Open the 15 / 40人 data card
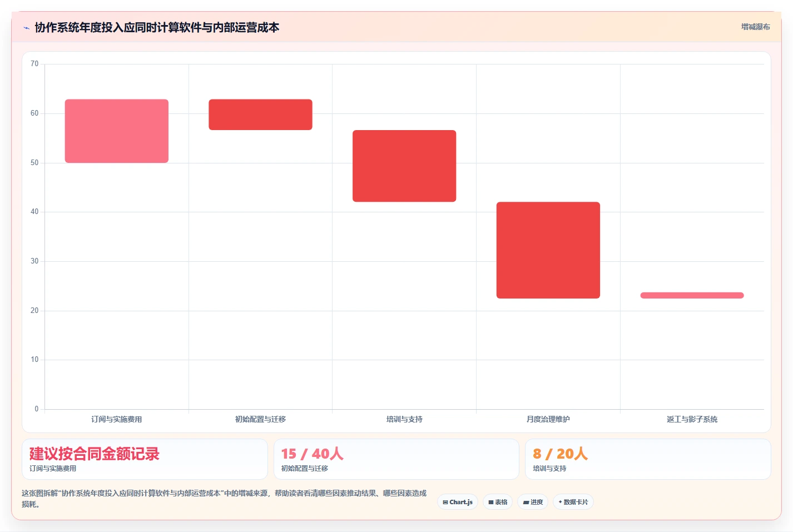 click(x=396, y=459)
